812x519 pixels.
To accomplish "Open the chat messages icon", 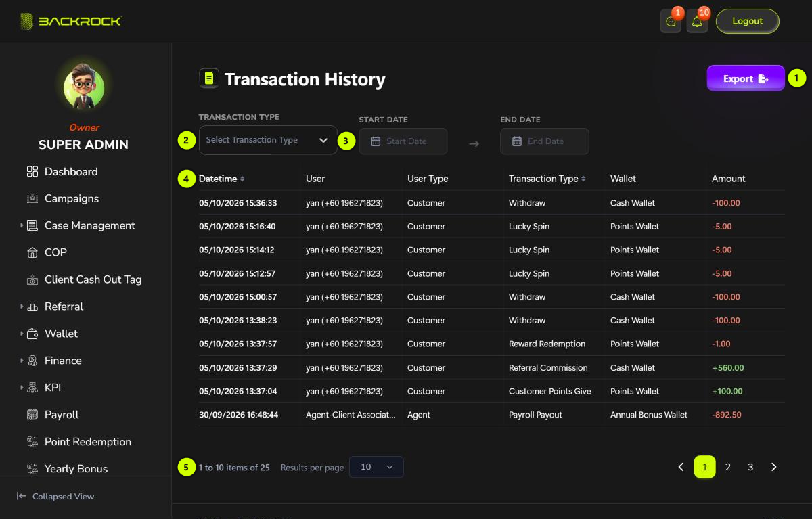I will (671, 22).
